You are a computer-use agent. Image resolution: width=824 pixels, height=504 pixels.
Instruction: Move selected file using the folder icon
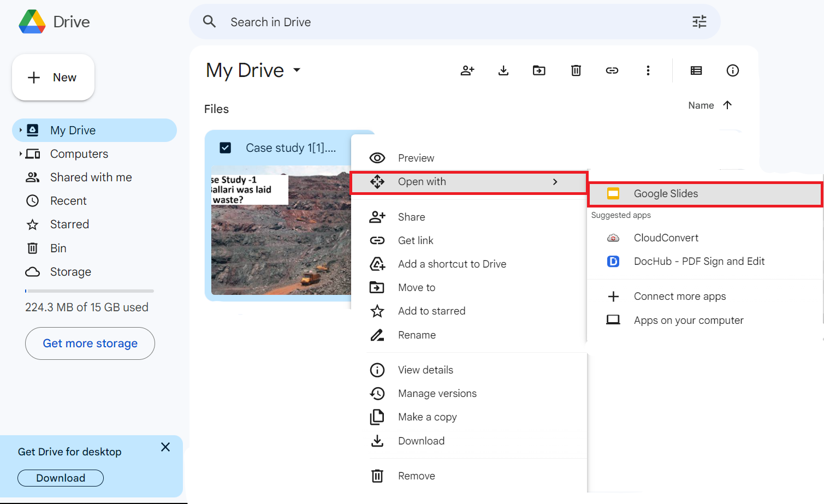(x=539, y=70)
